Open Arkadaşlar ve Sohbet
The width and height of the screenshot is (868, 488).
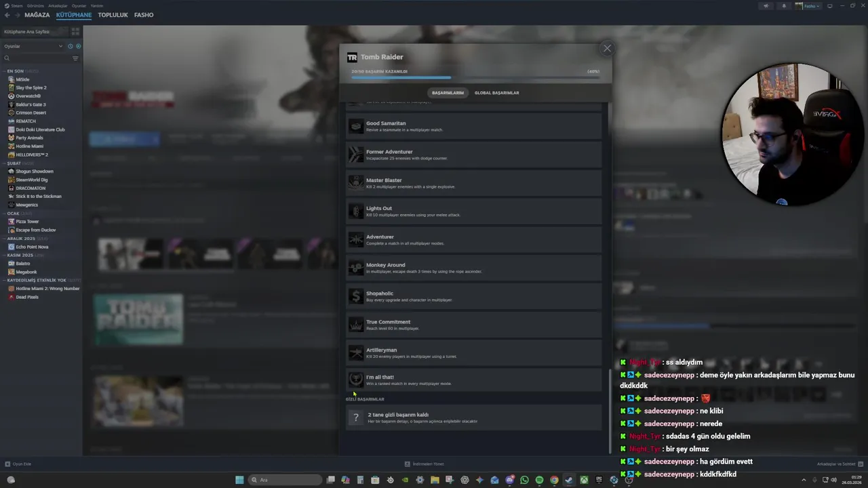pos(840,464)
